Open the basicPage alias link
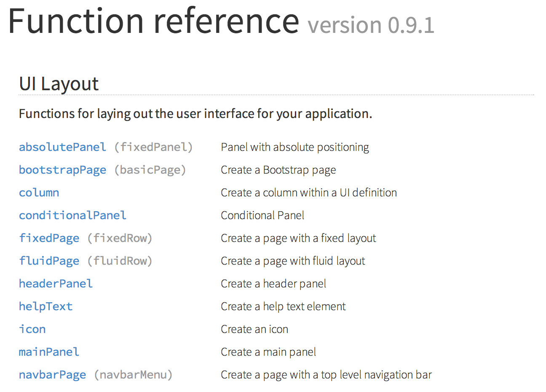 pyautogui.click(x=150, y=170)
